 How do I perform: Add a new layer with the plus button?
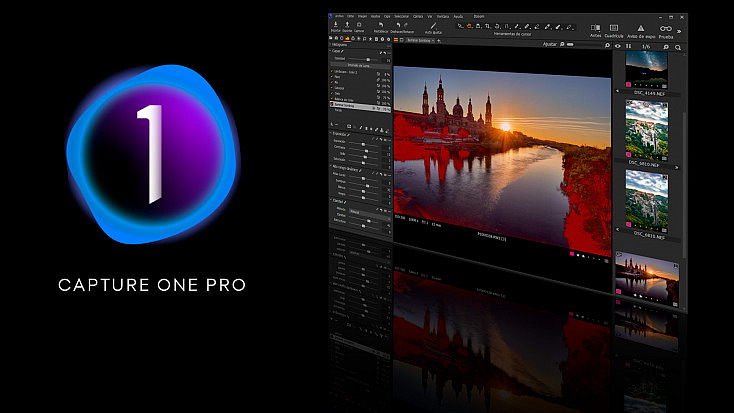tap(439, 41)
